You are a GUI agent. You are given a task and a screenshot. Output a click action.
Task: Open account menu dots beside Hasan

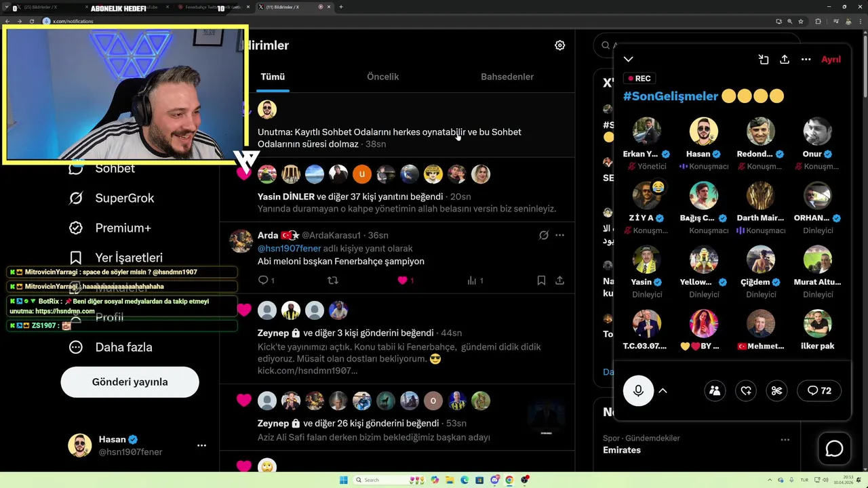pyautogui.click(x=201, y=445)
